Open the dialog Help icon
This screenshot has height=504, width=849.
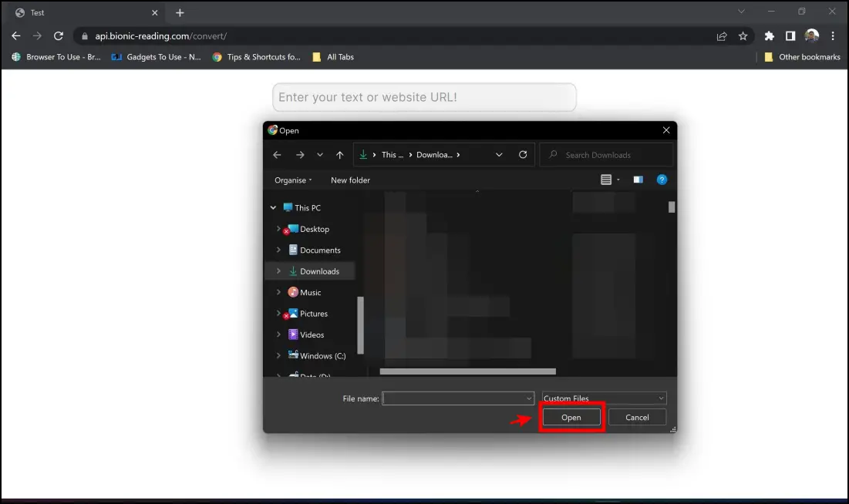pyautogui.click(x=662, y=180)
